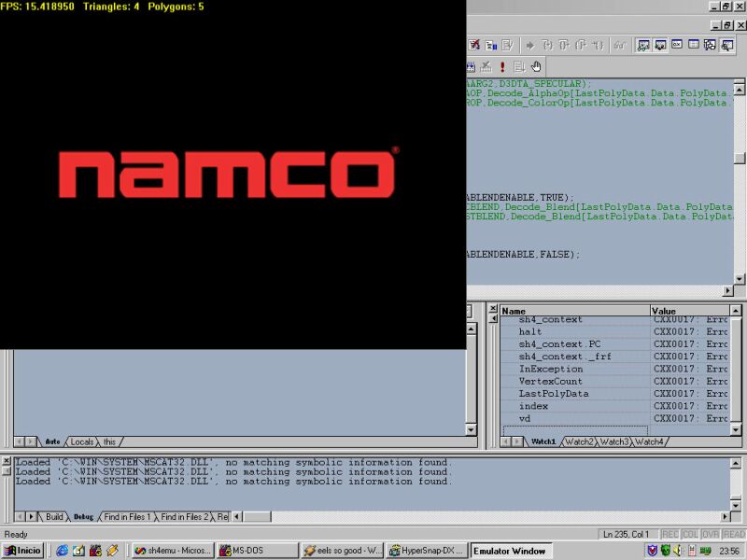
Task: Click the Stop Build icon
Action: [486, 66]
